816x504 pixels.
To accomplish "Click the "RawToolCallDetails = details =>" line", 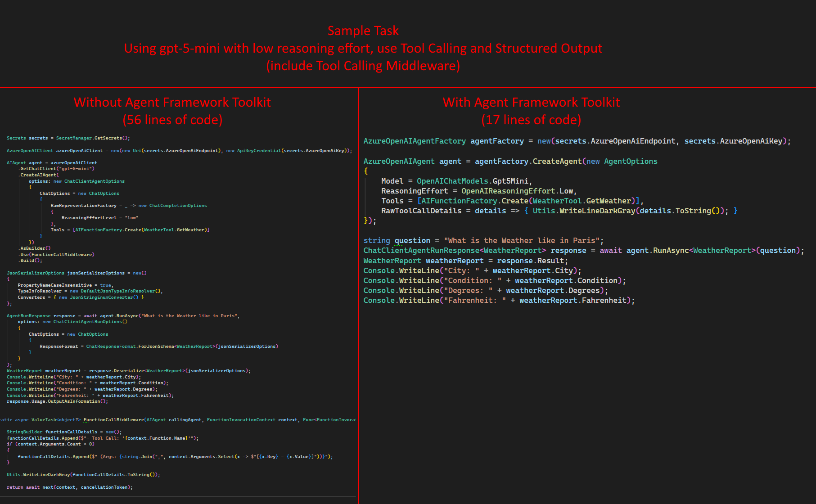I will click(x=559, y=211).
